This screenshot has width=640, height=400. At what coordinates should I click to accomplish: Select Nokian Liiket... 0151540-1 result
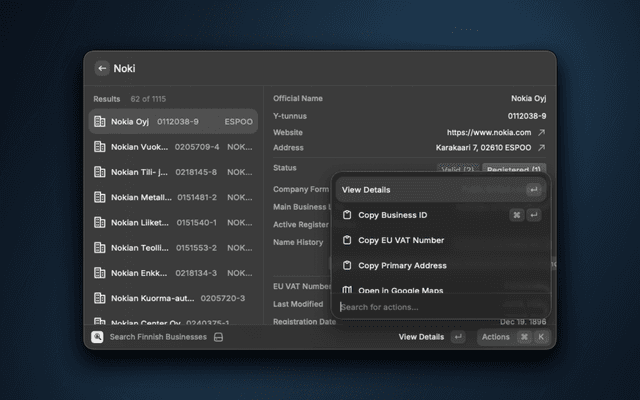tap(173, 222)
